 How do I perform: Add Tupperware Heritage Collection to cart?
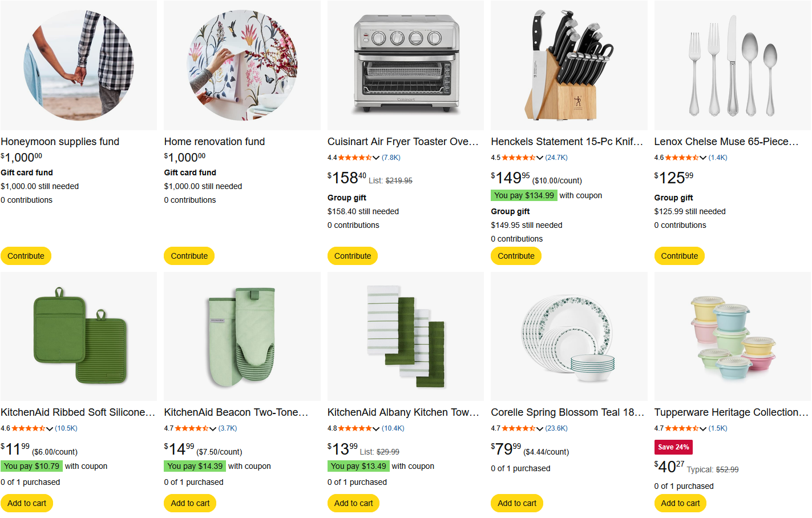pyautogui.click(x=680, y=503)
